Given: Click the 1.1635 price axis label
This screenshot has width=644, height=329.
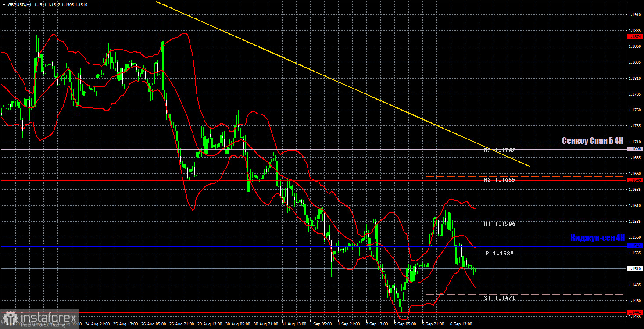Looking at the screenshot, I should click(635, 190).
